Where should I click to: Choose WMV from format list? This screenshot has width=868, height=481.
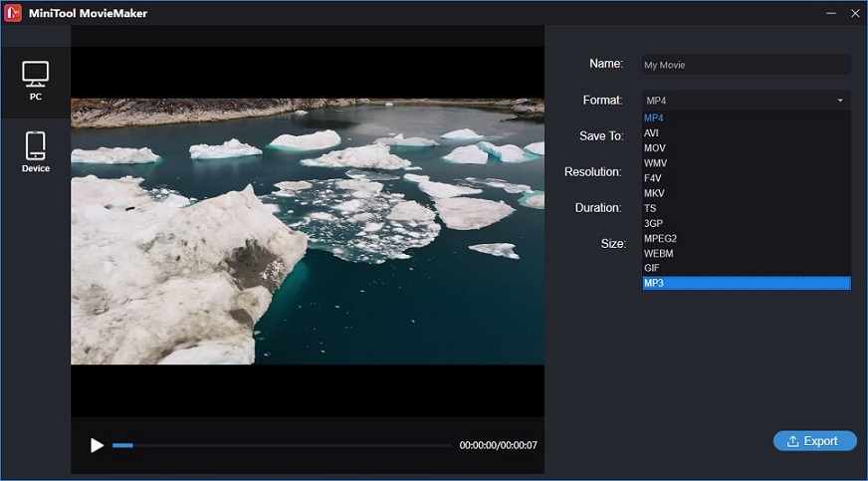(747, 162)
